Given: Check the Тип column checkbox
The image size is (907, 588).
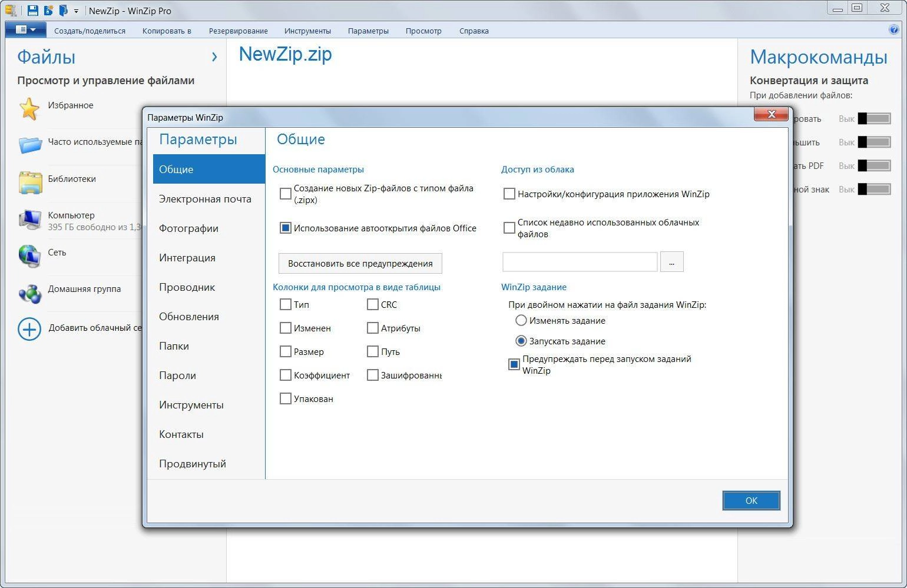Looking at the screenshot, I should tap(286, 304).
